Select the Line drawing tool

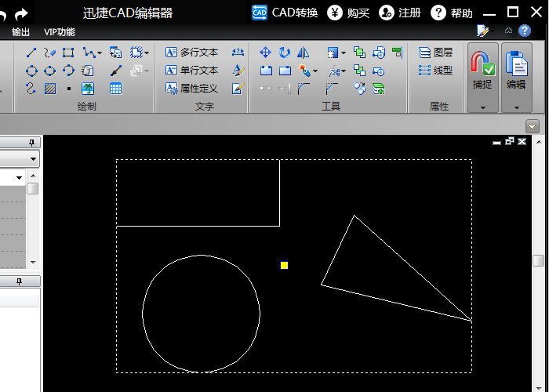(x=31, y=53)
